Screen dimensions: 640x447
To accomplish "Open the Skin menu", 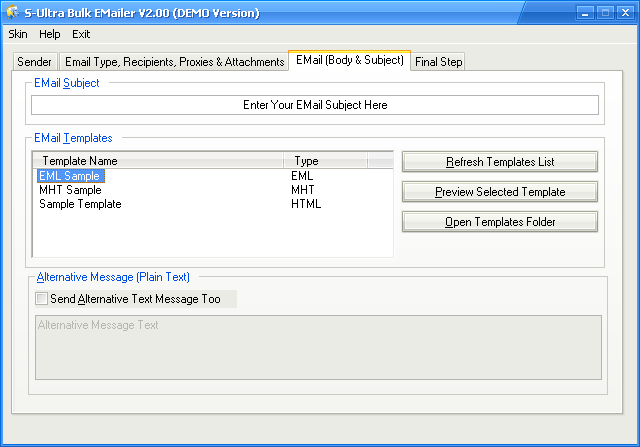I will pos(18,34).
